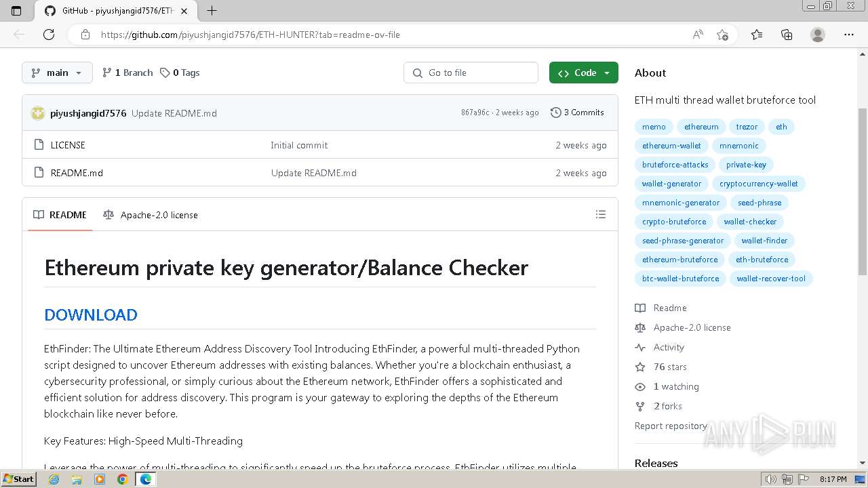Viewport: 868px width, 488px height.
Task: Select the mnemonic topic tag
Action: coord(739,146)
